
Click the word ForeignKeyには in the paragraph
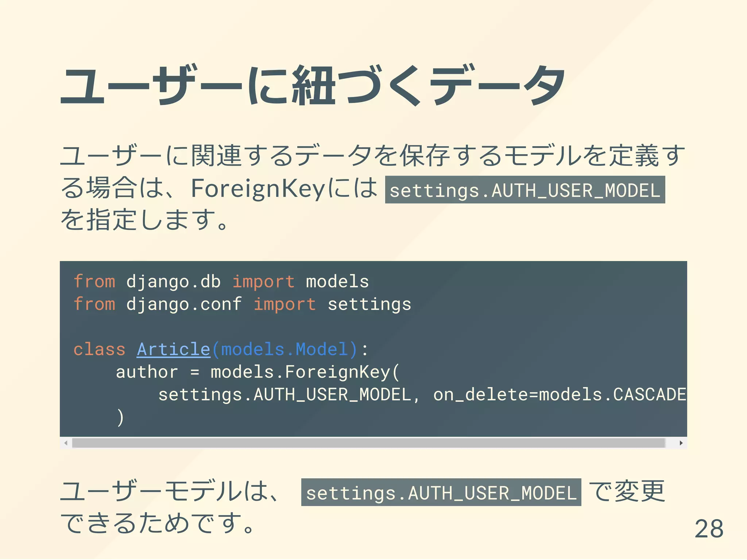(x=284, y=188)
